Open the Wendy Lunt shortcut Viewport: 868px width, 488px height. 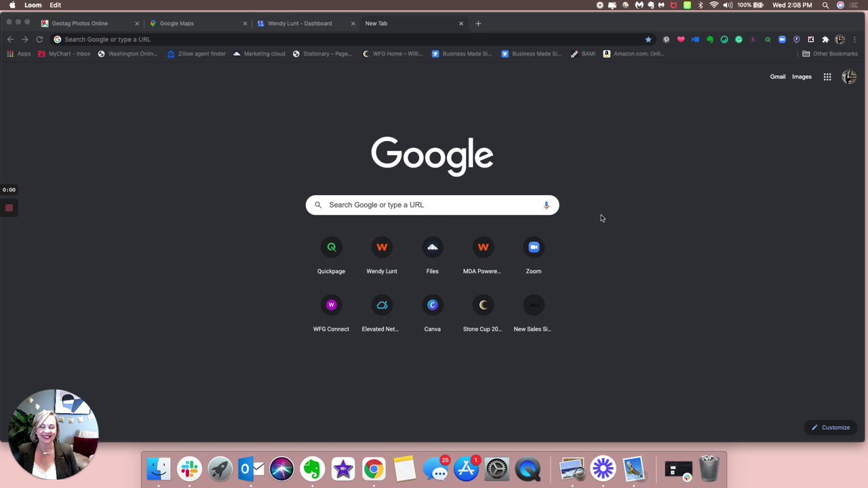click(382, 256)
